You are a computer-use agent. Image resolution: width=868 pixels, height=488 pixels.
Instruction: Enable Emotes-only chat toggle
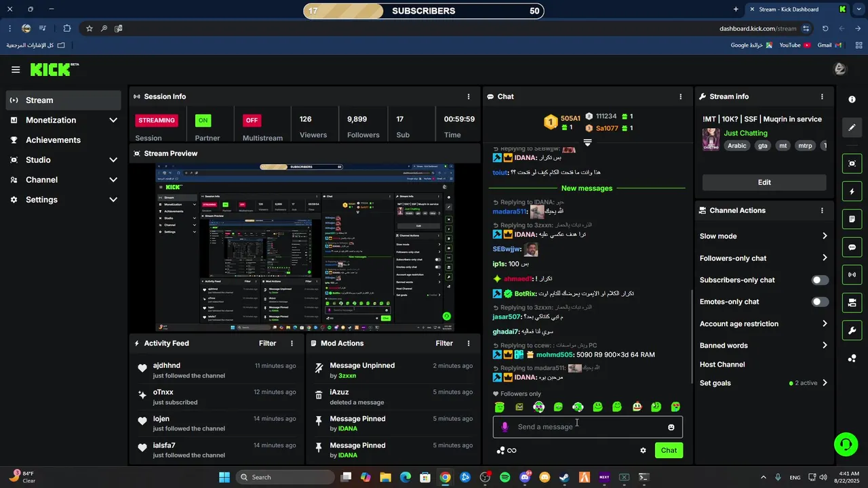coord(820,302)
